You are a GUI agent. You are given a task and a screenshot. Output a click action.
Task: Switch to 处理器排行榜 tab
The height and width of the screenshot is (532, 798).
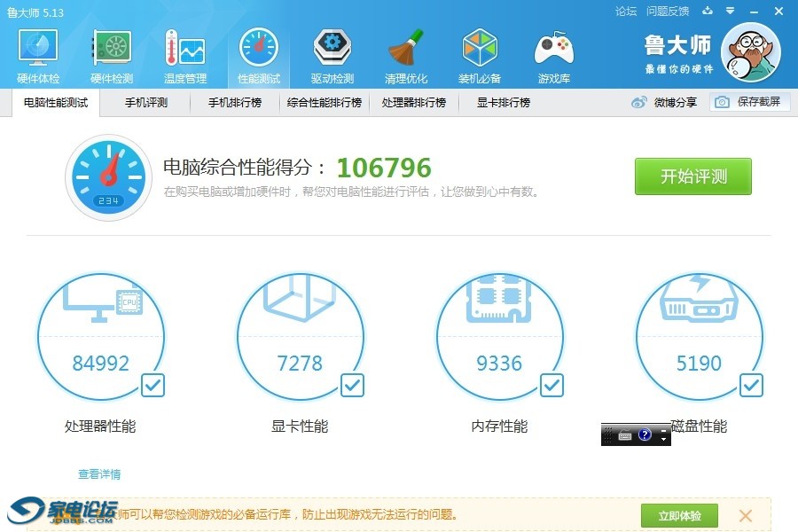(413, 103)
